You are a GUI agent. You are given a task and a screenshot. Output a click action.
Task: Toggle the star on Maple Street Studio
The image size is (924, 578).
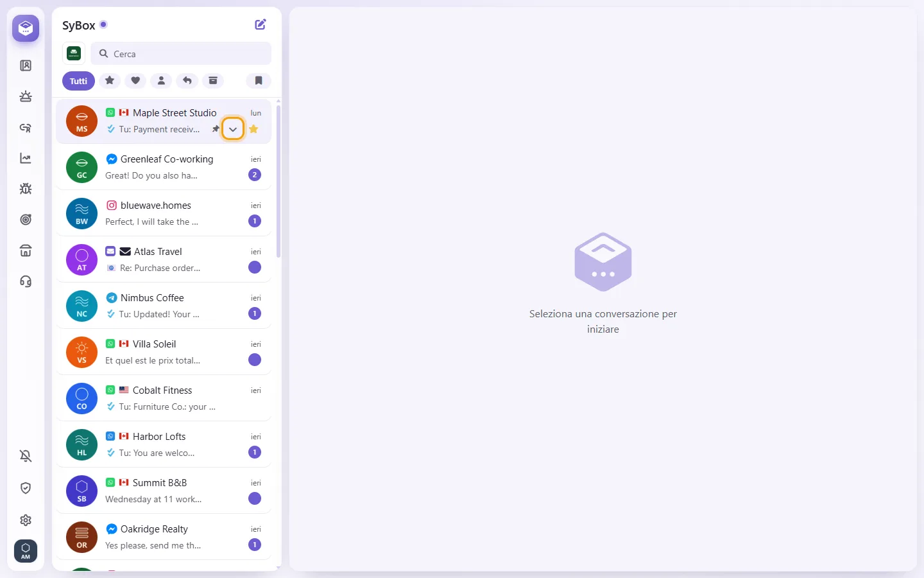coord(254,129)
